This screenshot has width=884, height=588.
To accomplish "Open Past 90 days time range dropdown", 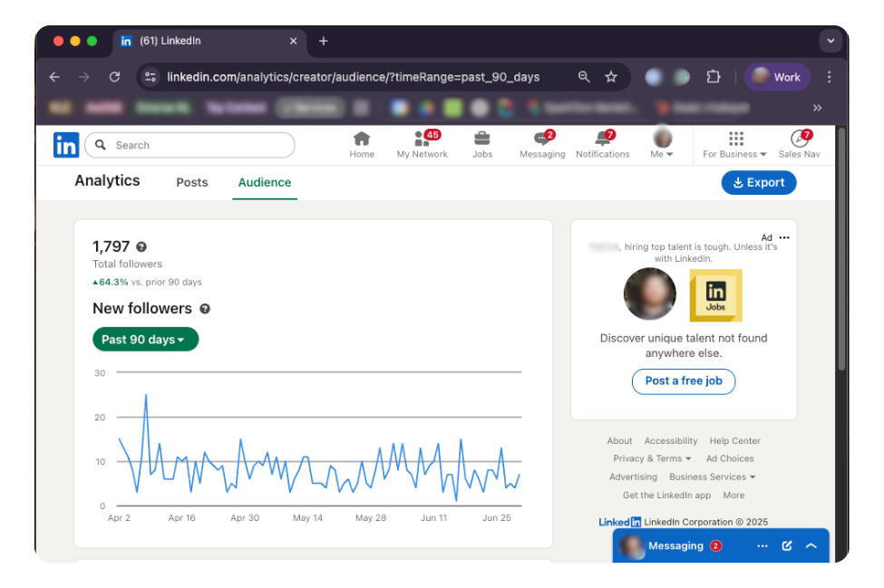I will click(x=145, y=340).
